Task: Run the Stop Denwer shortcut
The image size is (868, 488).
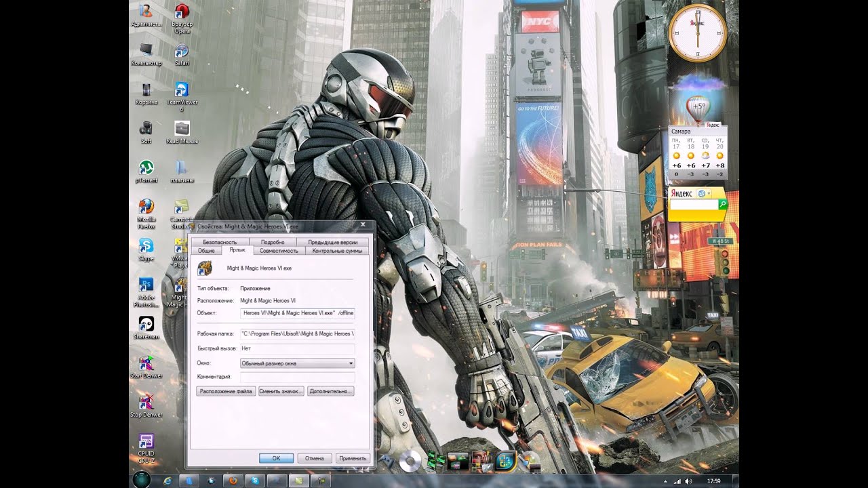Action: [x=146, y=405]
